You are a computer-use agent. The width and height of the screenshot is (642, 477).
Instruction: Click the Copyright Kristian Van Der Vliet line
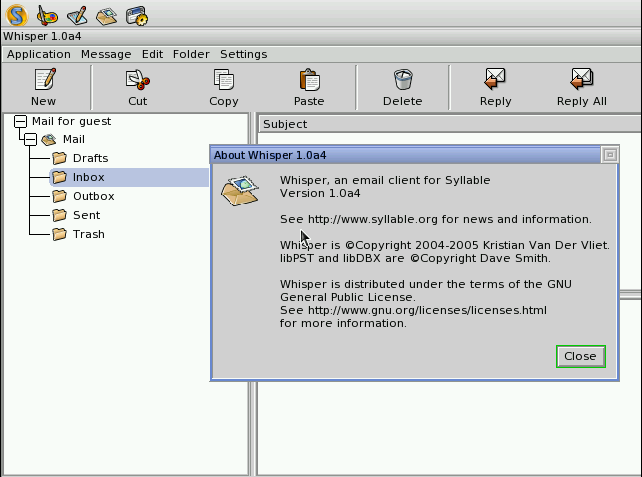[x=445, y=245]
